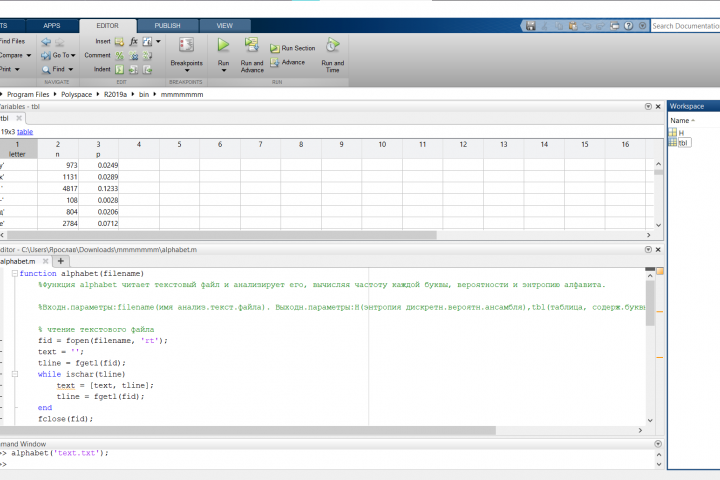
Task: Click the Help question mark icon
Action: [629, 26]
